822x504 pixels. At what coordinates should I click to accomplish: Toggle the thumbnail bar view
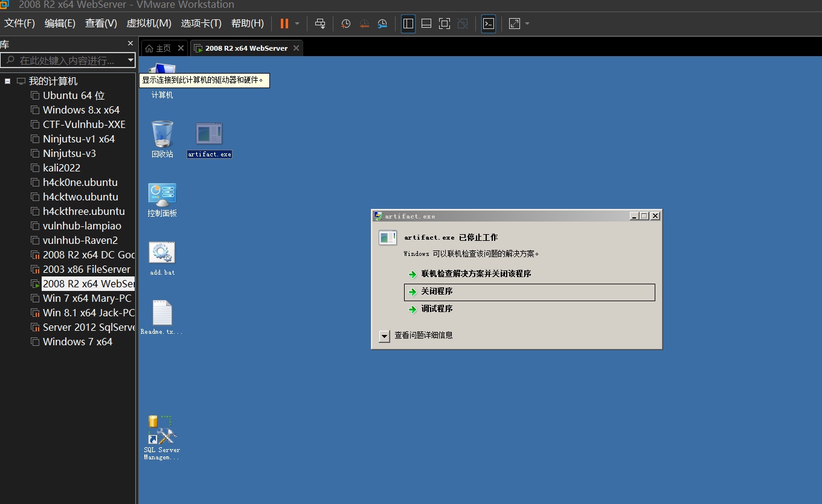coord(426,24)
